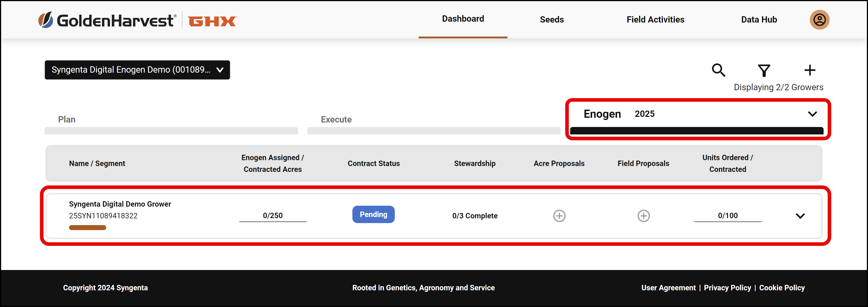Select the Dashboard tab
Screen dimensions: 868x307
tap(463, 19)
